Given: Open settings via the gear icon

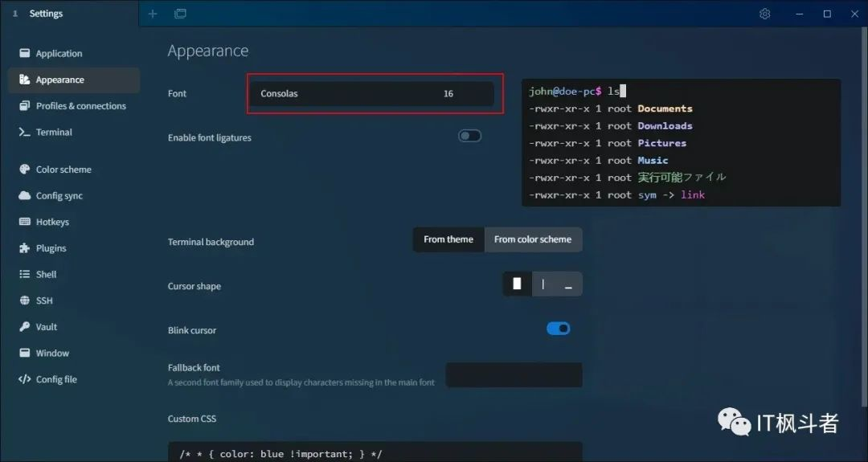Looking at the screenshot, I should [x=764, y=14].
